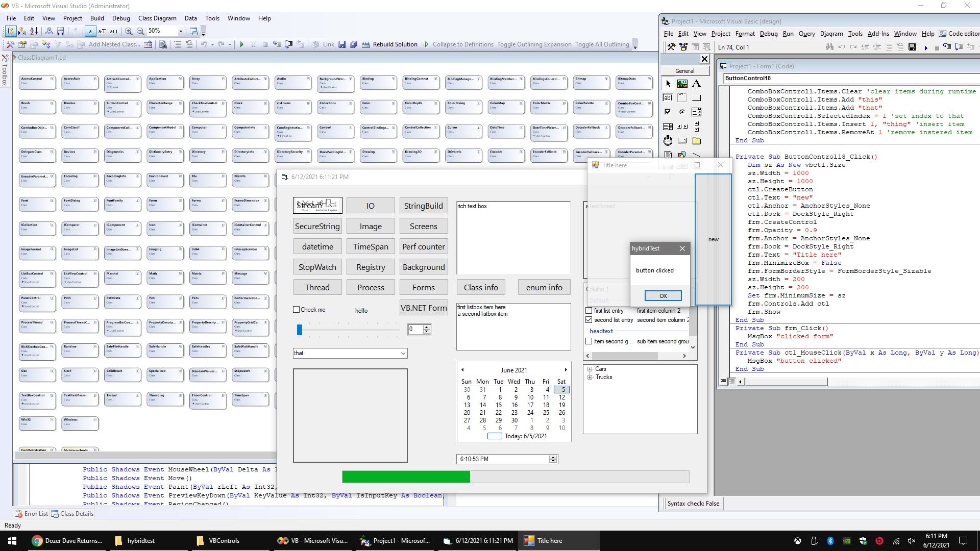Open Find using the binoculars icon
Image resolution: width=980 pixels, height=551 pixels.
(x=830, y=47)
